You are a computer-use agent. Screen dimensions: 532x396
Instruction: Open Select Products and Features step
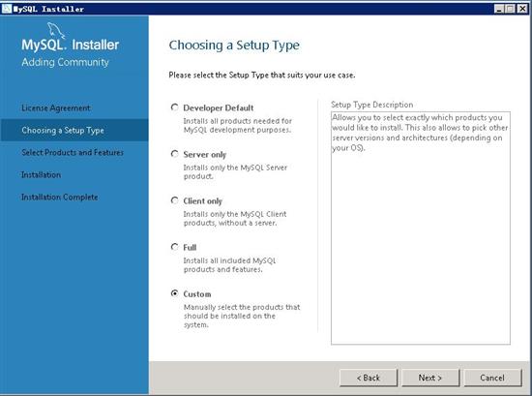click(73, 152)
